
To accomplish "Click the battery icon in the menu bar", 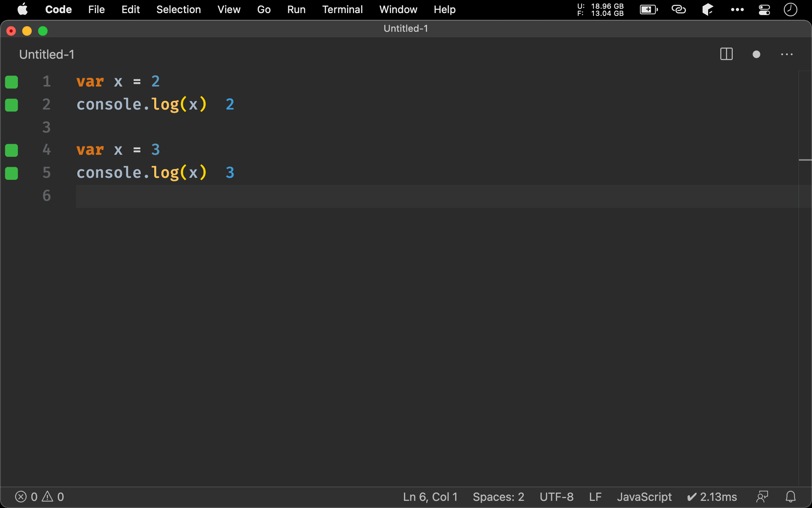I will [649, 10].
